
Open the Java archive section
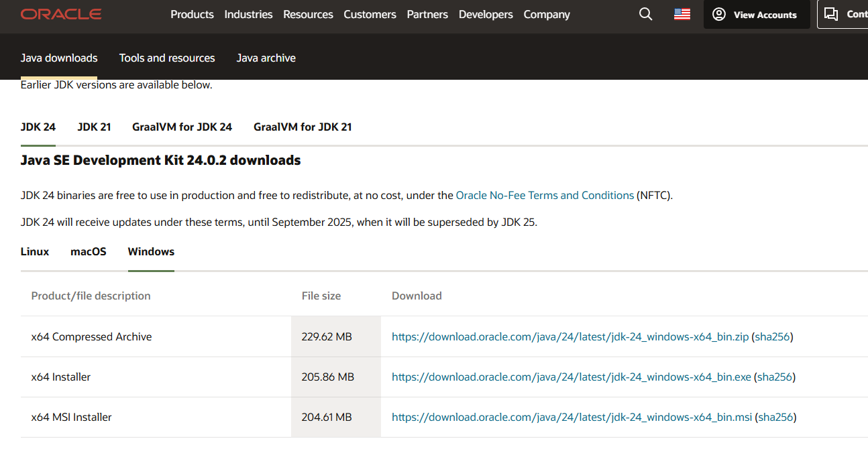coord(266,58)
